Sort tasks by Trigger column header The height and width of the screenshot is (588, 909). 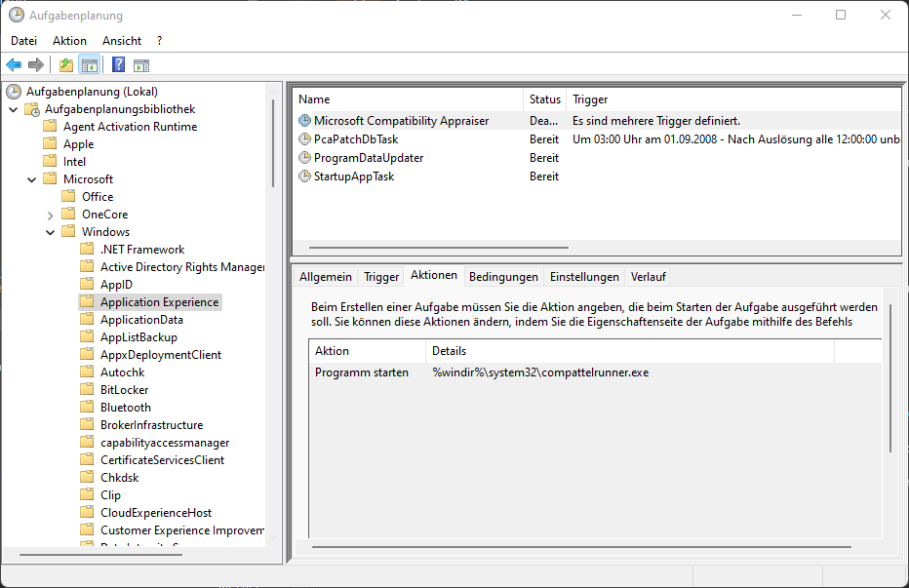click(x=733, y=99)
